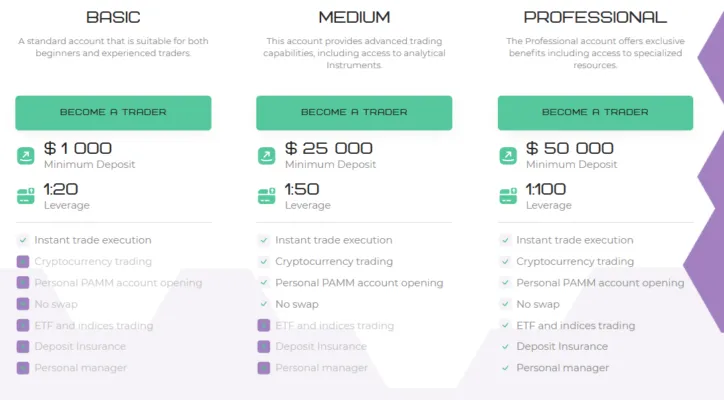
Task: Click the $ 50 000 deposit amount
Action: (x=569, y=148)
